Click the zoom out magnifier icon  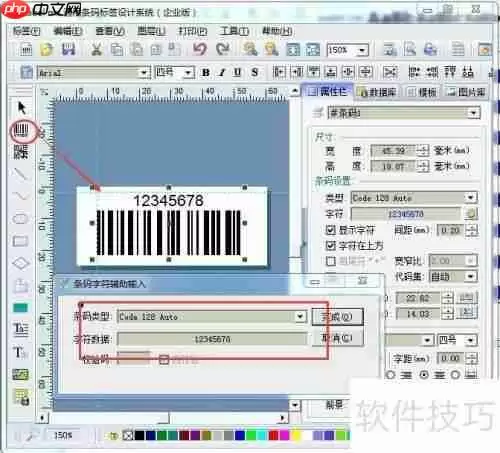[271, 49]
